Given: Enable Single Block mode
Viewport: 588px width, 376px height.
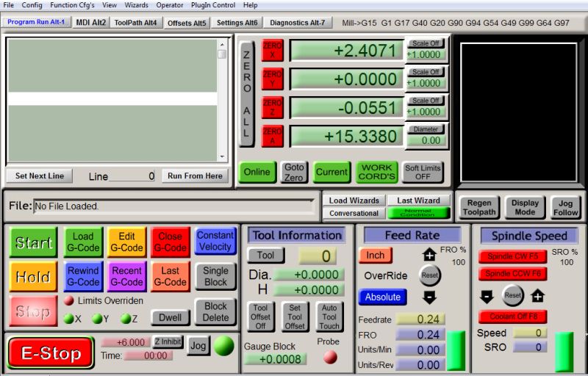Looking at the screenshot, I should tap(215, 276).
